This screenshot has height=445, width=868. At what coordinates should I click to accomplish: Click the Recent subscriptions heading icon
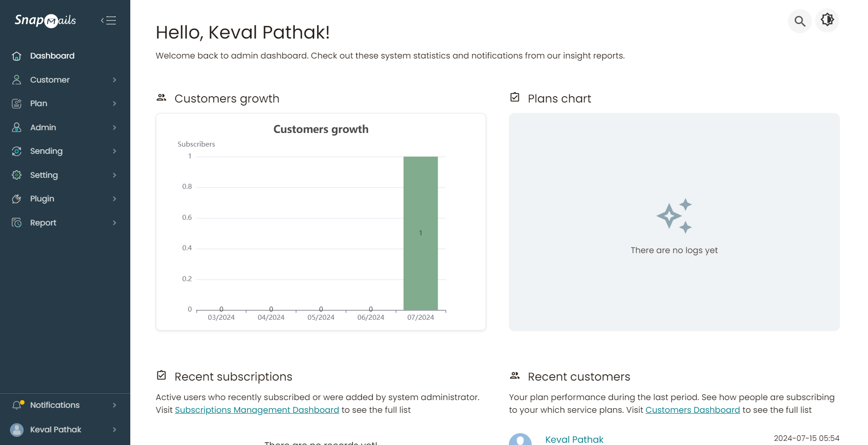pos(161,376)
